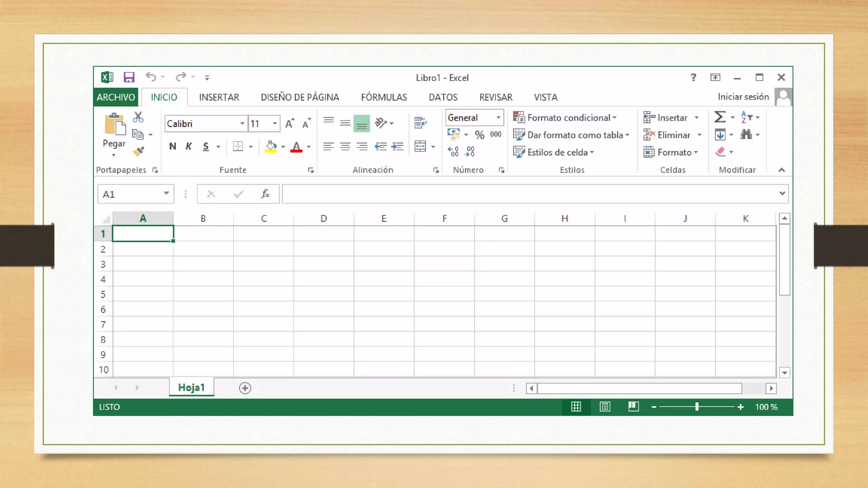
Task: Open the ARCHIVO menu tab
Action: tap(116, 97)
